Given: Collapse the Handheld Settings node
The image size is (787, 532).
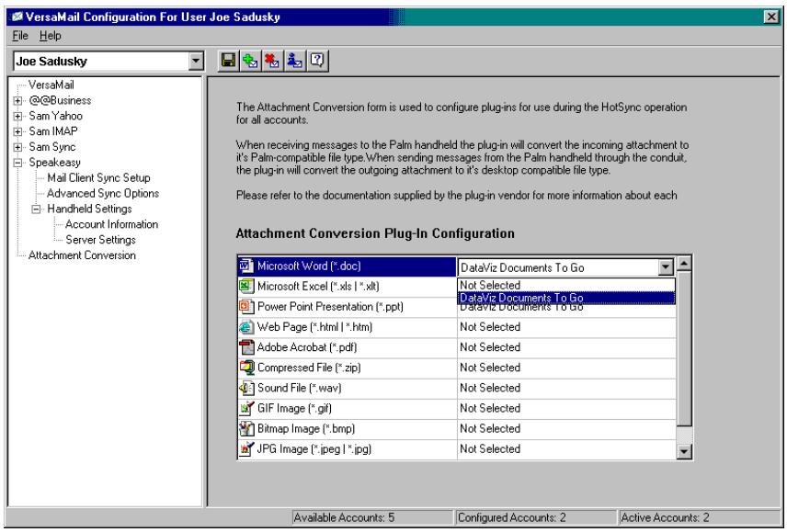Looking at the screenshot, I should pos(36,209).
